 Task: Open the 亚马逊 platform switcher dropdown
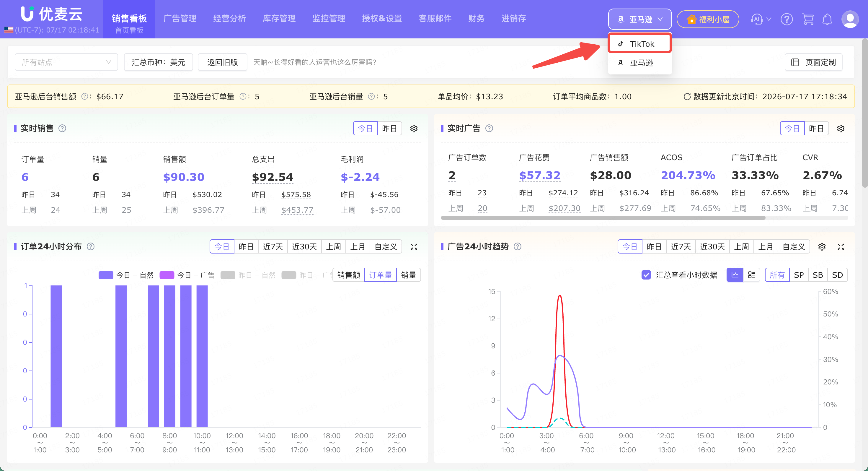point(639,19)
